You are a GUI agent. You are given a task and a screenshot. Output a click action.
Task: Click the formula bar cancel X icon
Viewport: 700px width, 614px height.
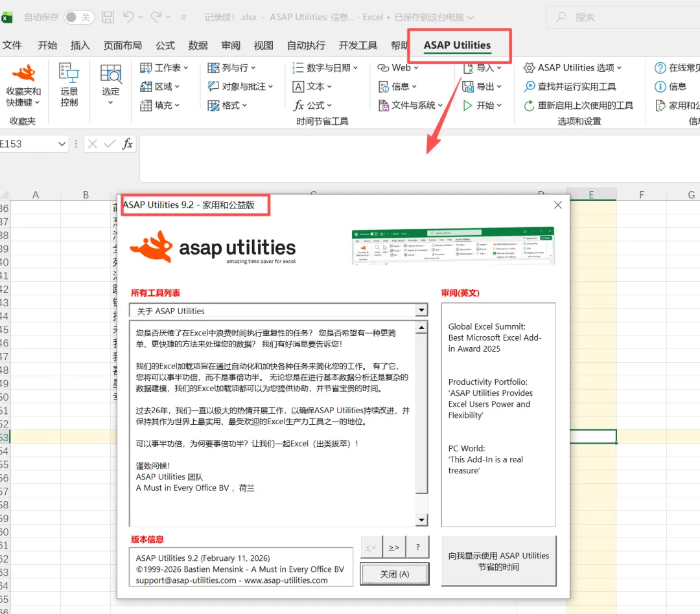click(93, 144)
